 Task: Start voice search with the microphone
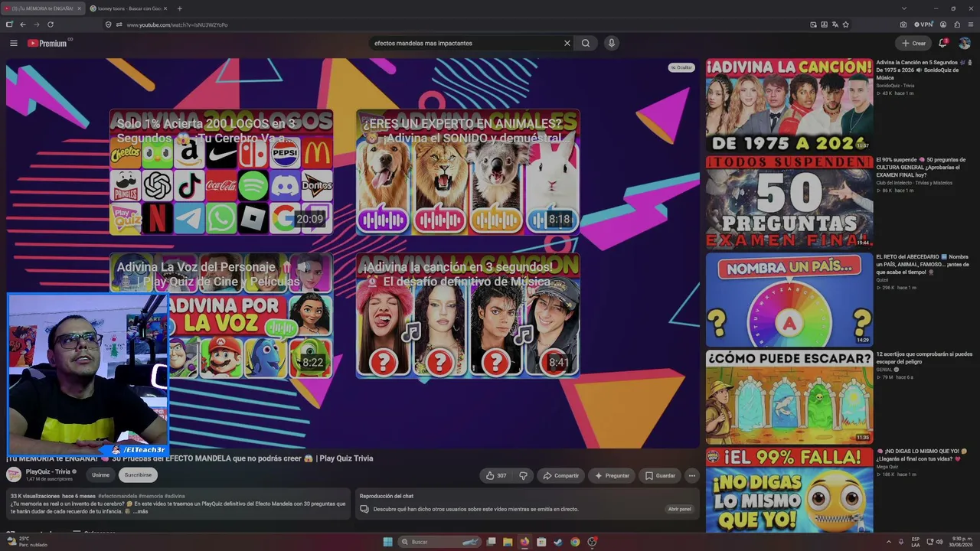pos(611,43)
